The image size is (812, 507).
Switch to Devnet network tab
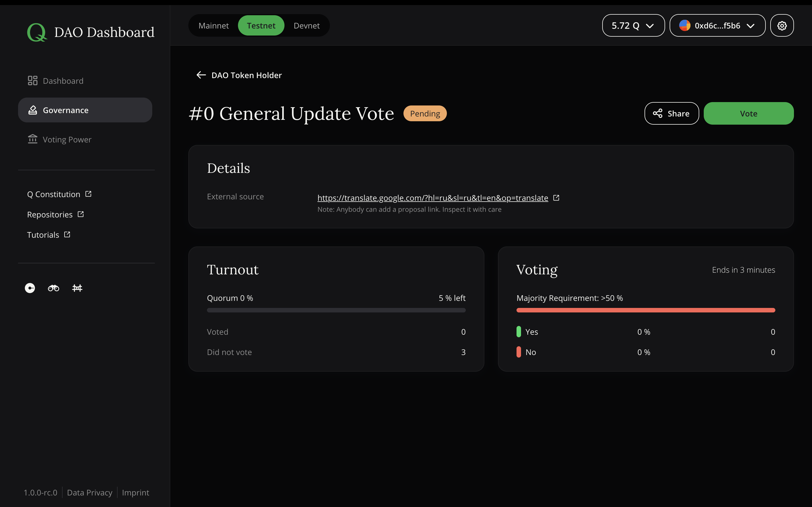[x=306, y=25]
